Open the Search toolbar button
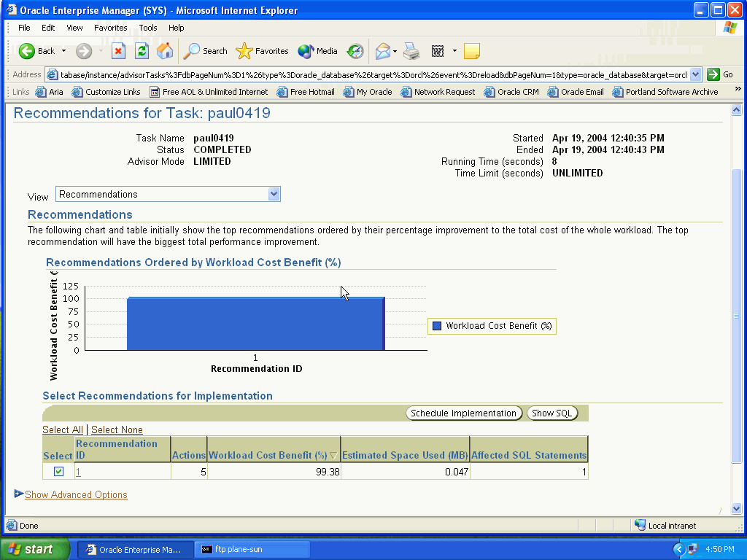Image resolution: width=747 pixels, height=560 pixels. point(206,51)
